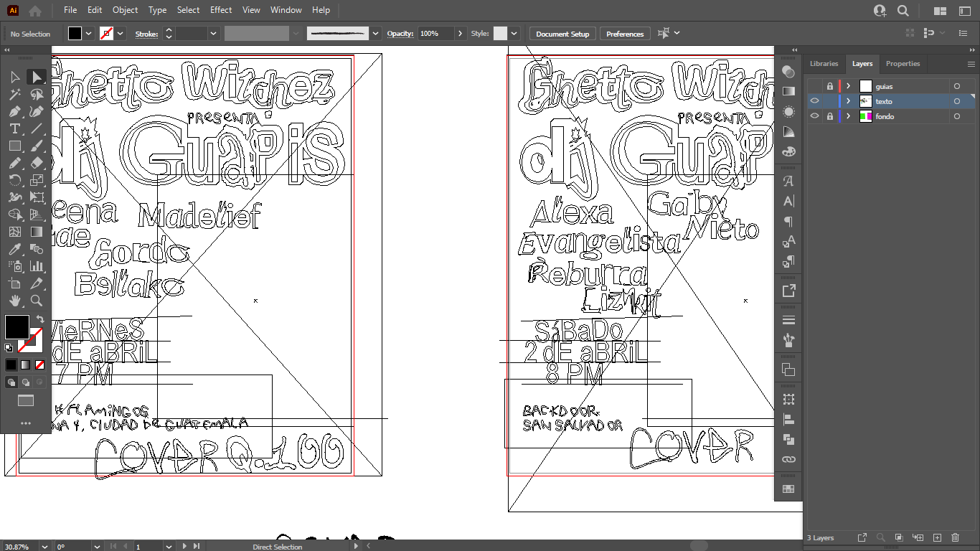Open the Effect menu
Screen dimensions: 980x551
tap(221, 10)
